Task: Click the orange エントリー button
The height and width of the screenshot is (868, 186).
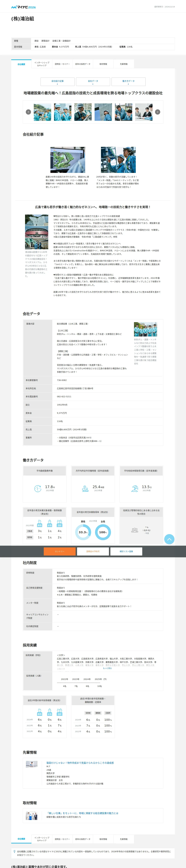Action: 60,551
